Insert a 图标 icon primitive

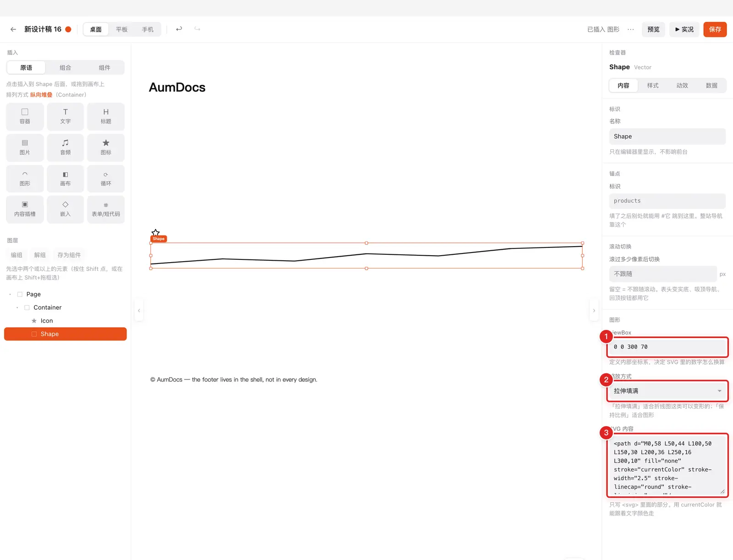(106, 148)
